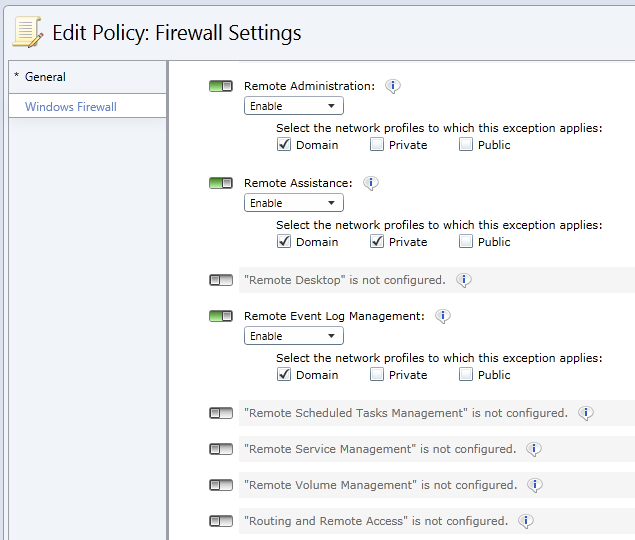Show info for Remote Service Management
This screenshot has width=635, height=540.
[534, 449]
